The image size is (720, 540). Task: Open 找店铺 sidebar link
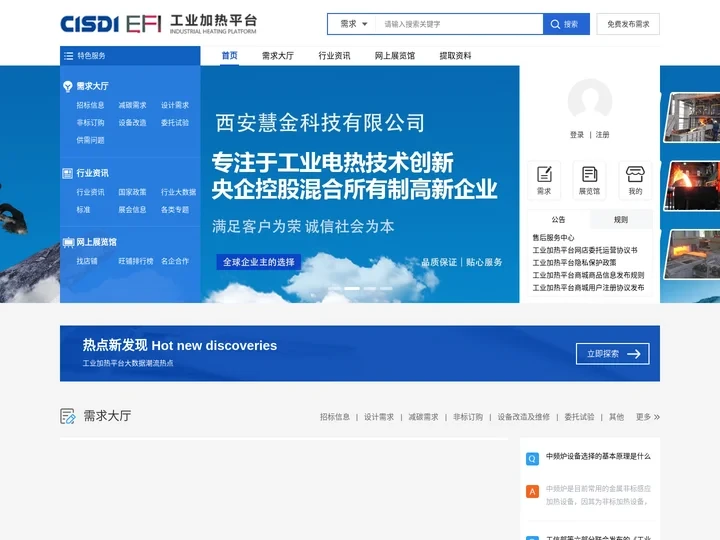(x=87, y=261)
